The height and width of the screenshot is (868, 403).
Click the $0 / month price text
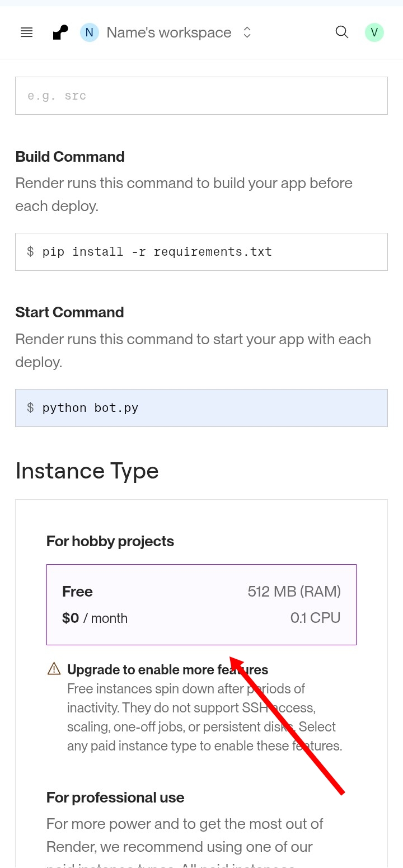[x=95, y=618]
